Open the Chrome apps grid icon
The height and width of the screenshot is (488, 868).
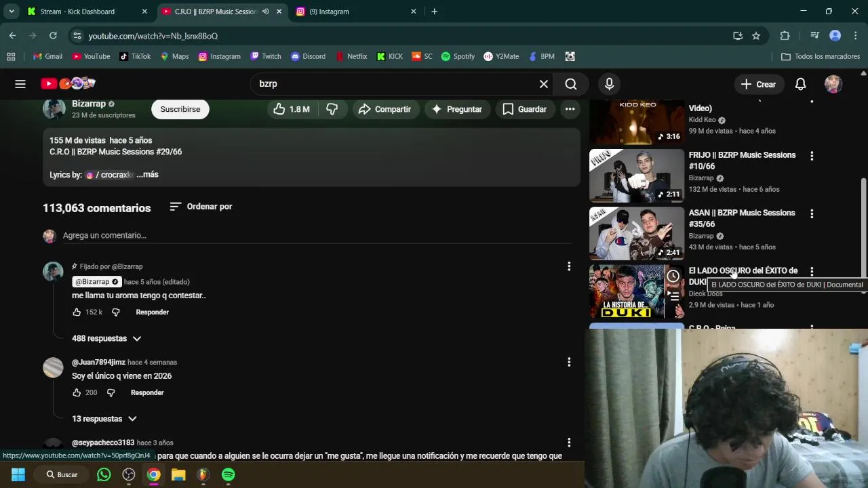pyautogui.click(x=11, y=56)
